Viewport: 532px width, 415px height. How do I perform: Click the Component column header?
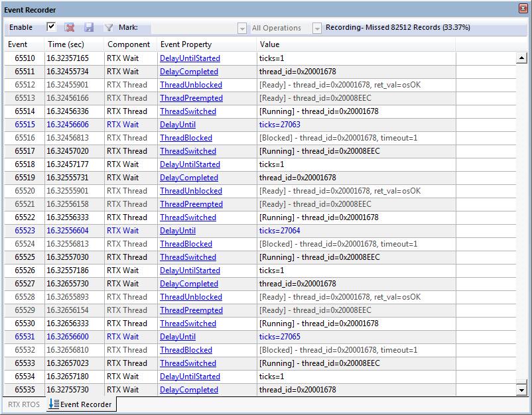pyautogui.click(x=130, y=44)
